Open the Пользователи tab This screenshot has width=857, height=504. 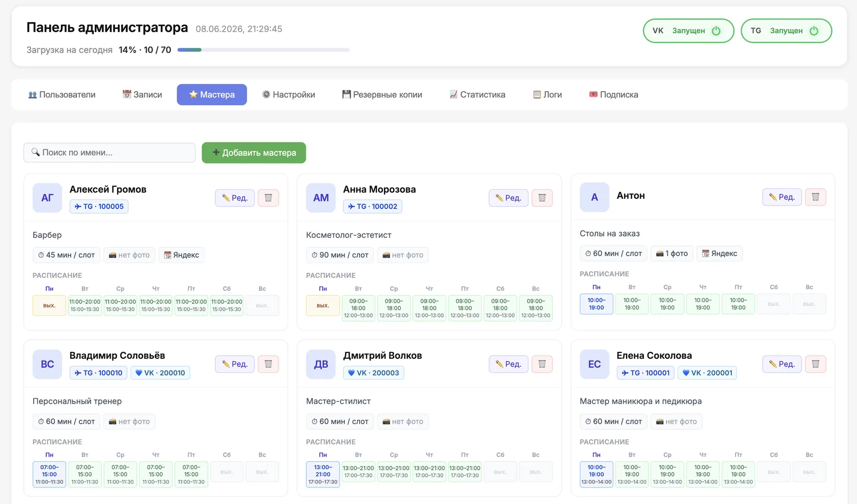[62, 95]
